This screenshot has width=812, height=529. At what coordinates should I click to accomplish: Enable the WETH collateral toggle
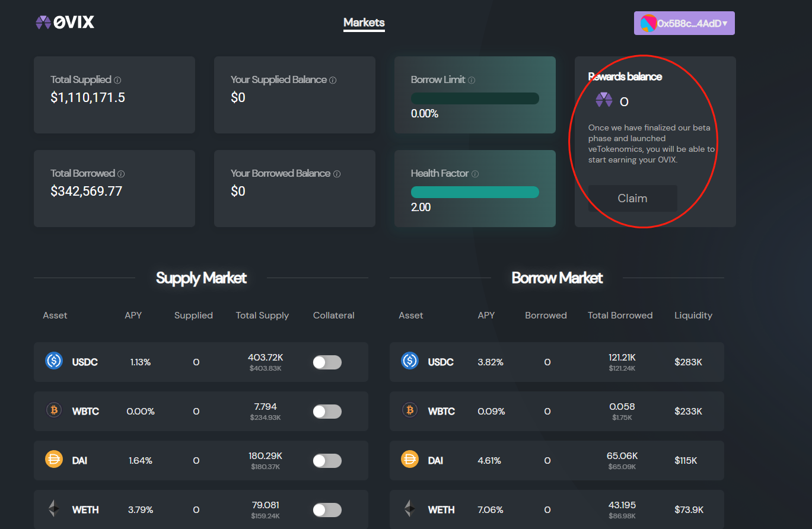click(327, 510)
